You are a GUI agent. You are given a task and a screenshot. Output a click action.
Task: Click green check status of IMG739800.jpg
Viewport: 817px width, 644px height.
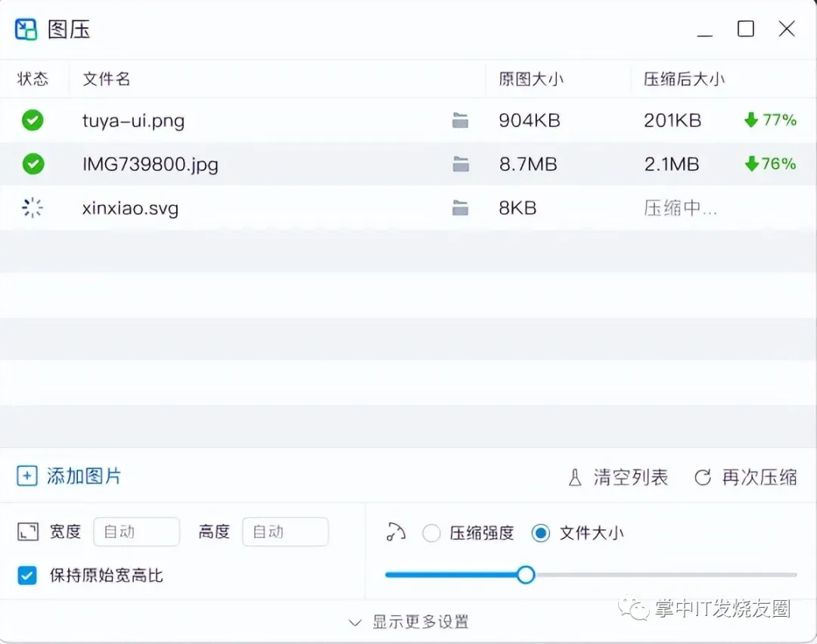[33, 164]
